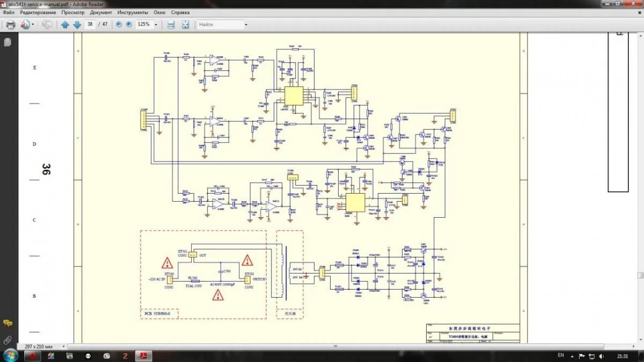Screen dimensions: 644x362
Task: Click the 21:31 system clock
Action: [x=623, y=356]
